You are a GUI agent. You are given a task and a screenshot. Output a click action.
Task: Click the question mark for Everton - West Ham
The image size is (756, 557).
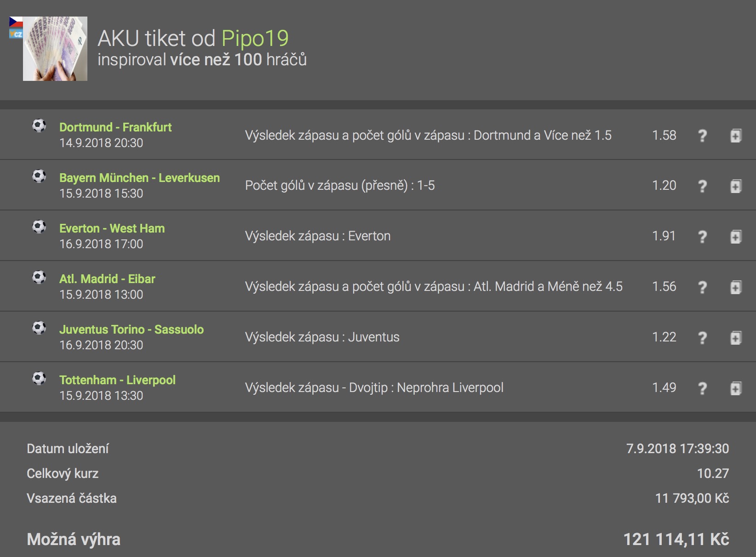(x=702, y=237)
